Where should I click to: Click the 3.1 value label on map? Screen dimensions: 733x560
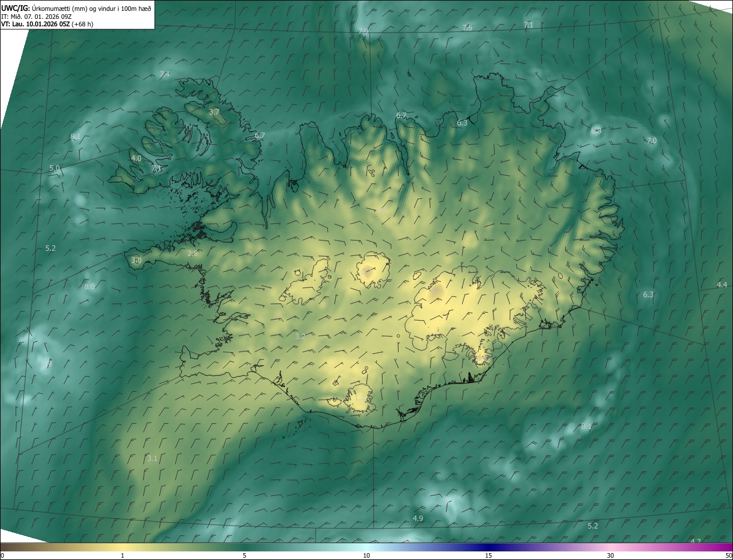pyautogui.click(x=152, y=458)
